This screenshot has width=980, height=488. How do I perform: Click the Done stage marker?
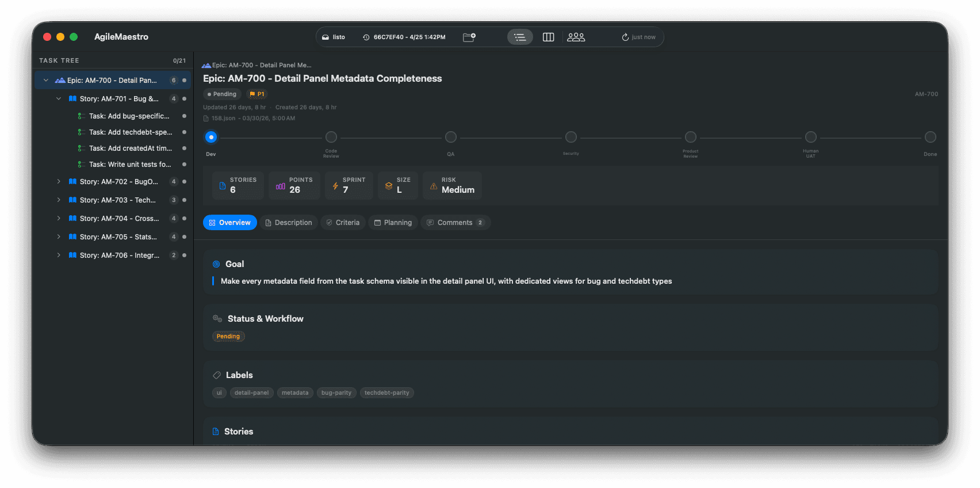(x=931, y=137)
